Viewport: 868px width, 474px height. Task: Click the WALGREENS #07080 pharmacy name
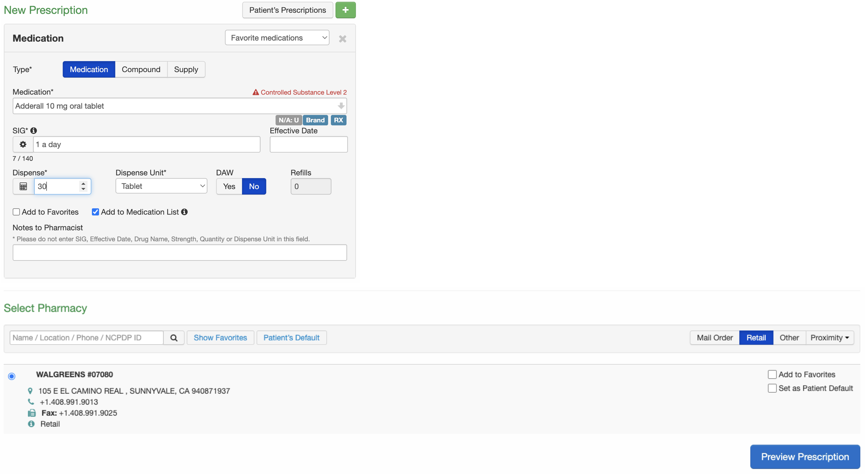tap(74, 374)
